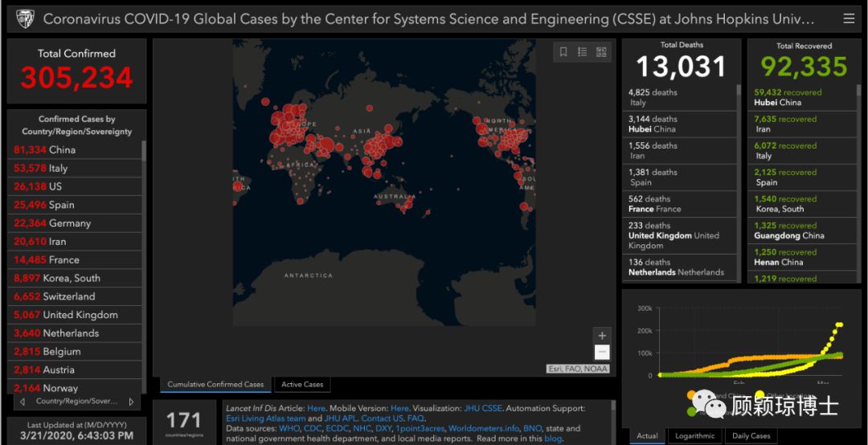
Task: Click 4,825 deaths Italy entry
Action: 679,97
